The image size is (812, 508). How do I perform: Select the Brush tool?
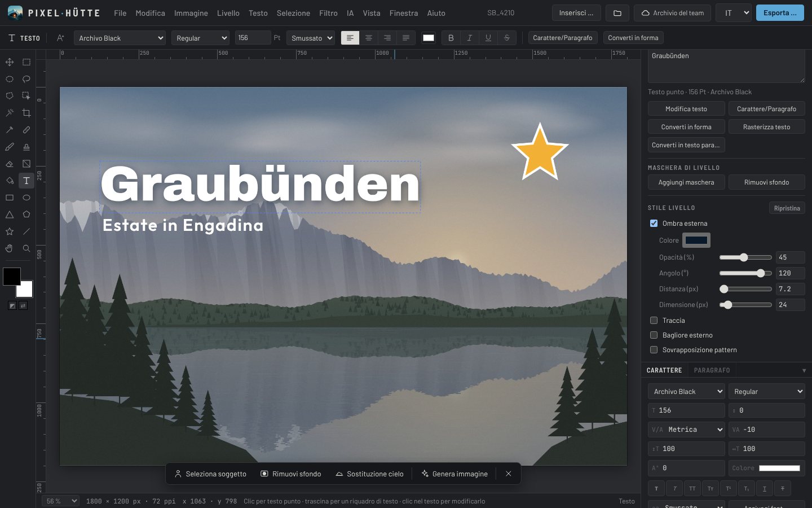[x=10, y=147]
